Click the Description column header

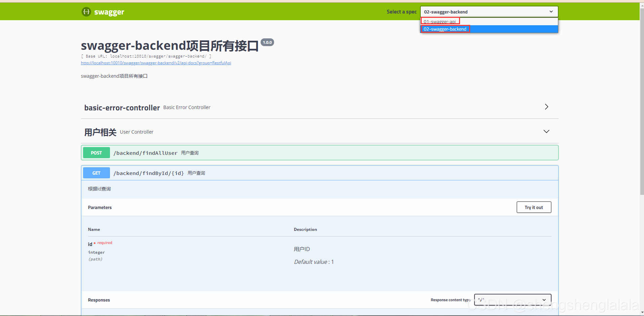coord(305,230)
